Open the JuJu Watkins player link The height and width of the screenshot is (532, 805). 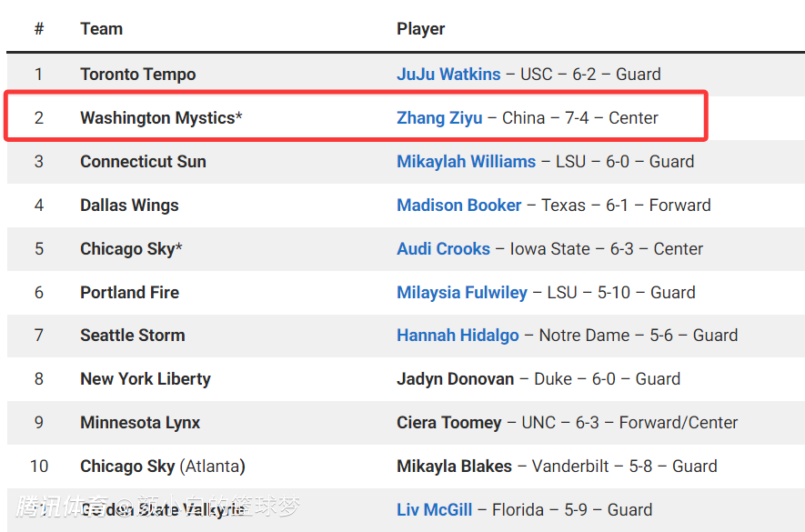click(448, 75)
